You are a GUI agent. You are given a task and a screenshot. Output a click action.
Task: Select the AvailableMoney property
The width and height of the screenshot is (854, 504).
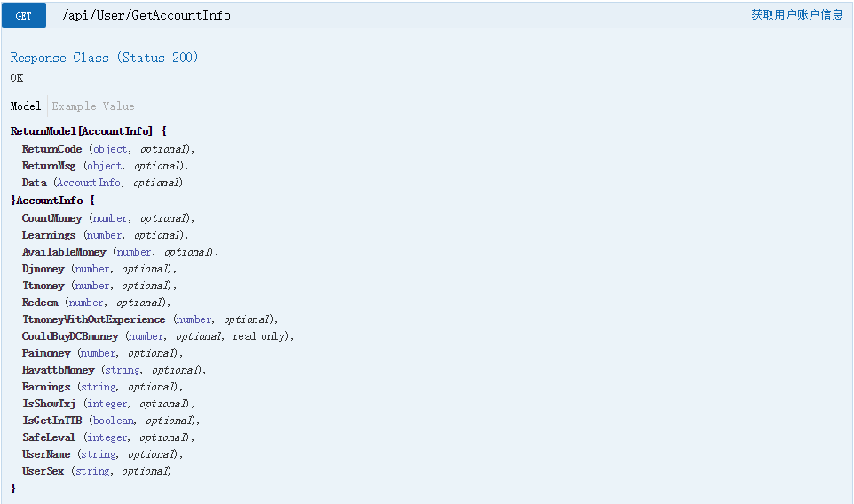tap(64, 252)
